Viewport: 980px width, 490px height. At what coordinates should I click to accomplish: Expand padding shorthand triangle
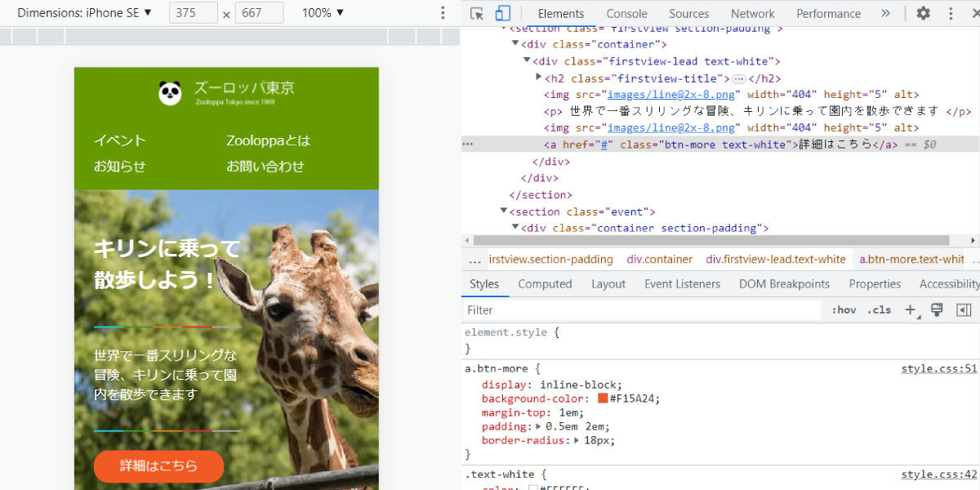(x=538, y=426)
